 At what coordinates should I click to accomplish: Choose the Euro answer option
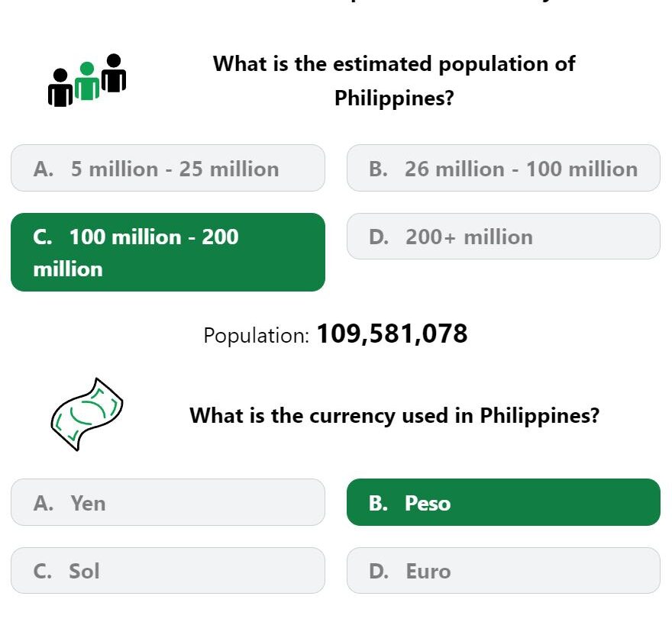pyautogui.click(x=503, y=571)
